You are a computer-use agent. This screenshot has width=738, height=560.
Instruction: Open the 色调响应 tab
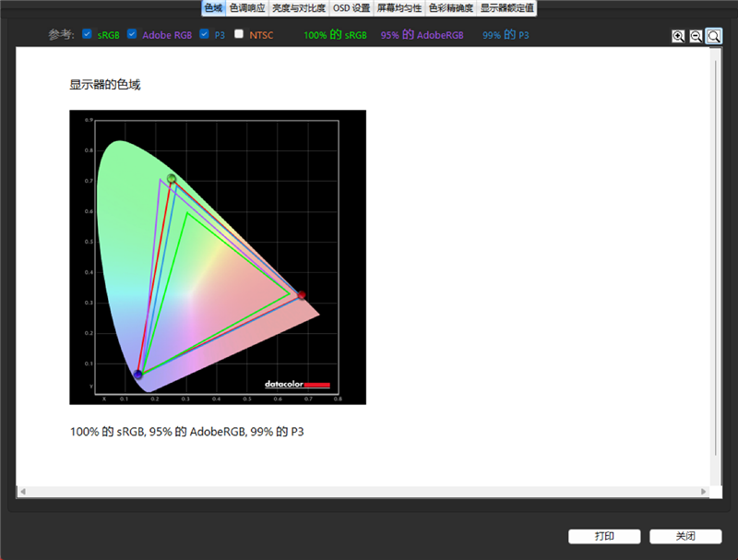[247, 8]
